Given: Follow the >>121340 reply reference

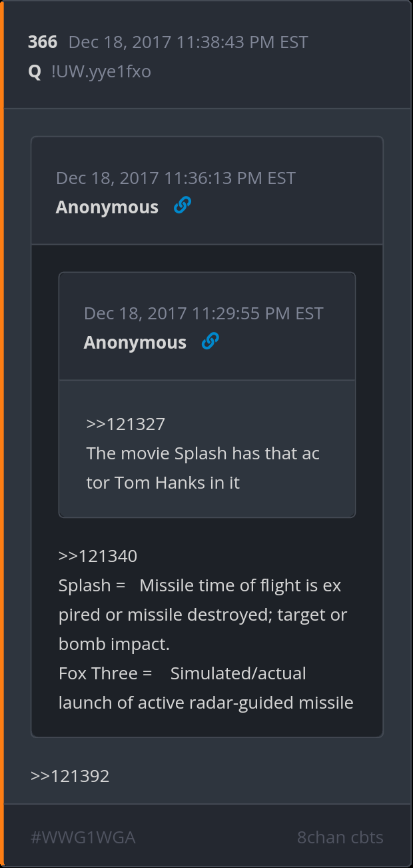Looking at the screenshot, I should [97, 556].
